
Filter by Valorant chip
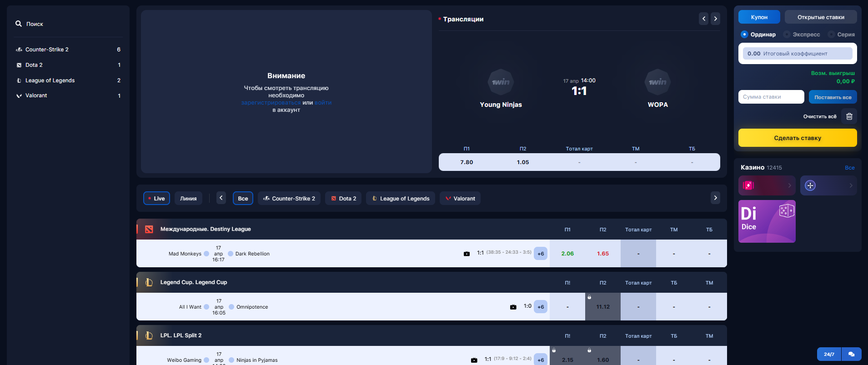point(460,199)
